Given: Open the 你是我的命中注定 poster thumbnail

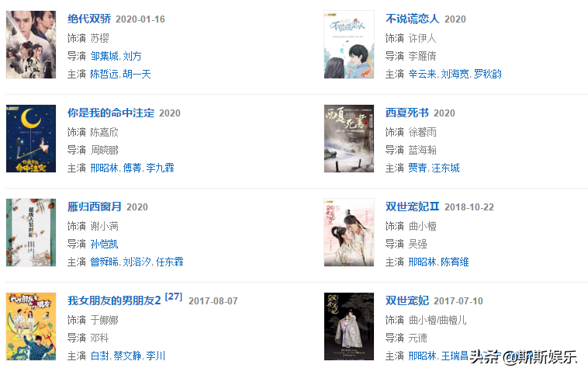Looking at the screenshot, I should click(x=31, y=138).
